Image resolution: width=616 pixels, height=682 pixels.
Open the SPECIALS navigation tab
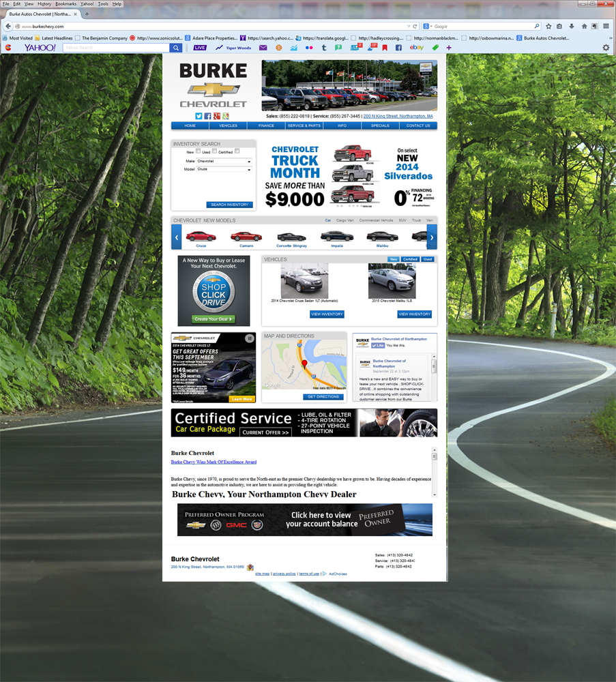click(x=380, y=125)
